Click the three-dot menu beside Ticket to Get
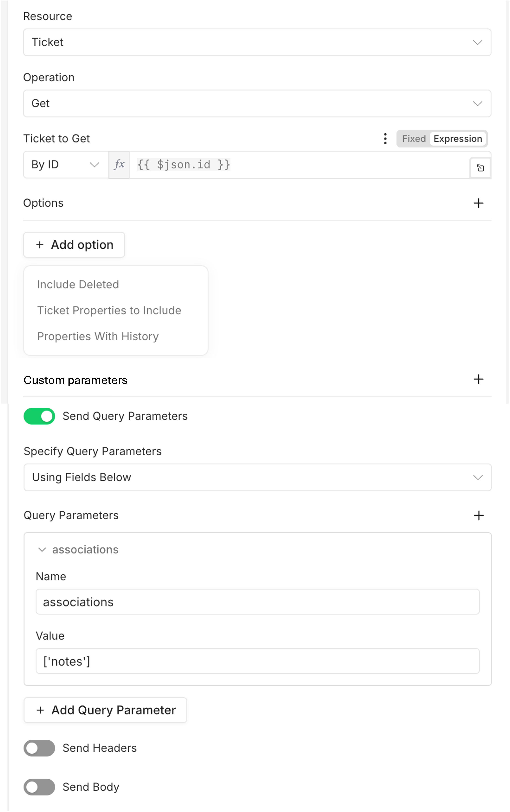510x812 pixels. tap(385, 139)
